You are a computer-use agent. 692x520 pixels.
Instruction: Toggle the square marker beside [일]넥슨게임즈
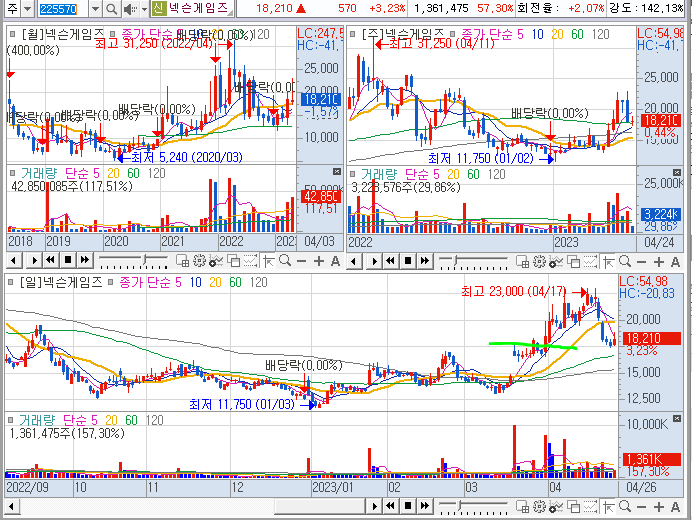point(11,282)
